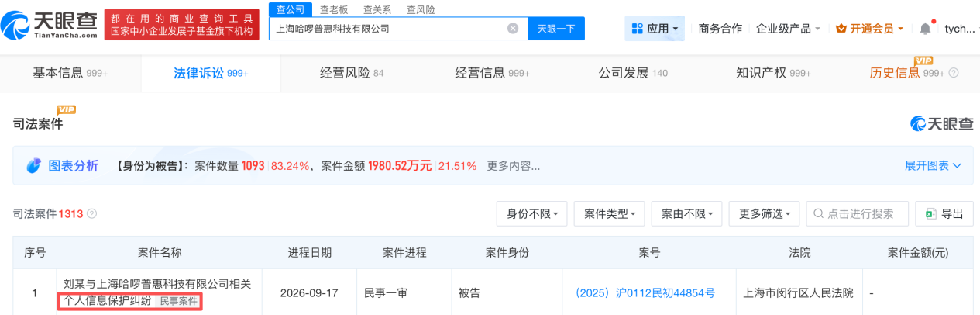The image size is (980, 315).
Task: Open the 身份不限 filter
Action: 532,214
